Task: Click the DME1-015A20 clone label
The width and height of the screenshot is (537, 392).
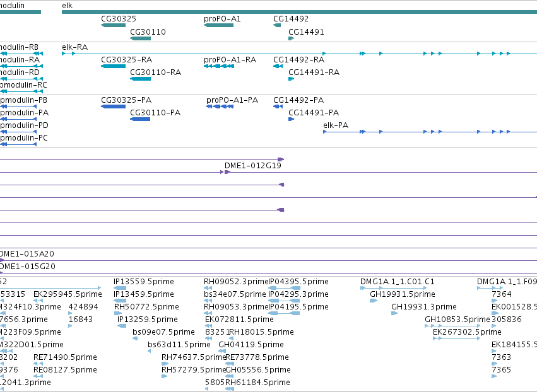Action: (x=27, y=254)
